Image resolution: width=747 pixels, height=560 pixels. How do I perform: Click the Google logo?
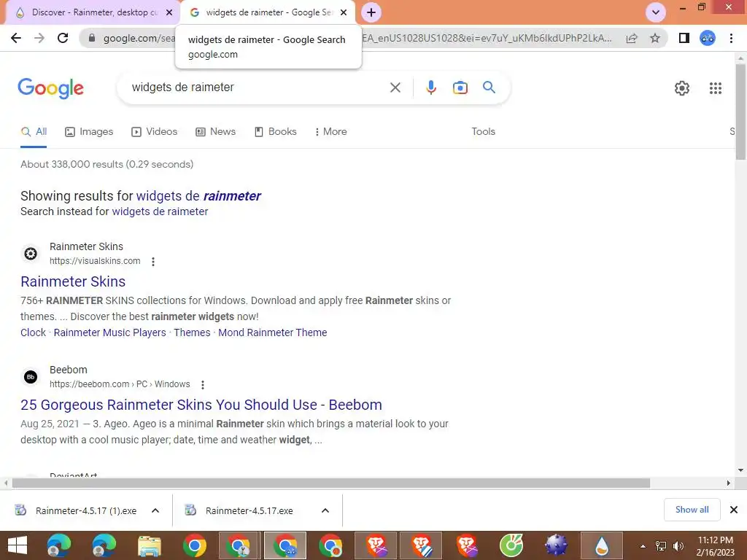pos(50,88)
